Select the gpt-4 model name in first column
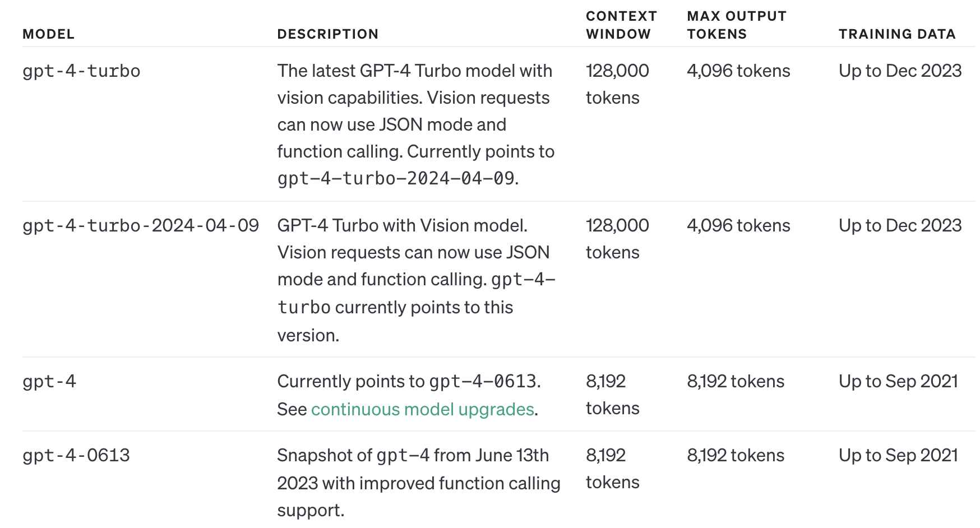 point(49,382)
